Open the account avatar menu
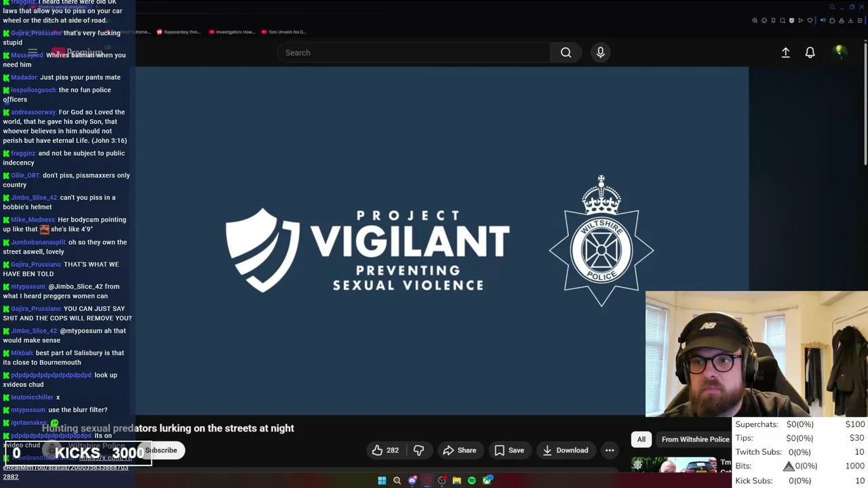868x488 pixels. coord(840,52)
